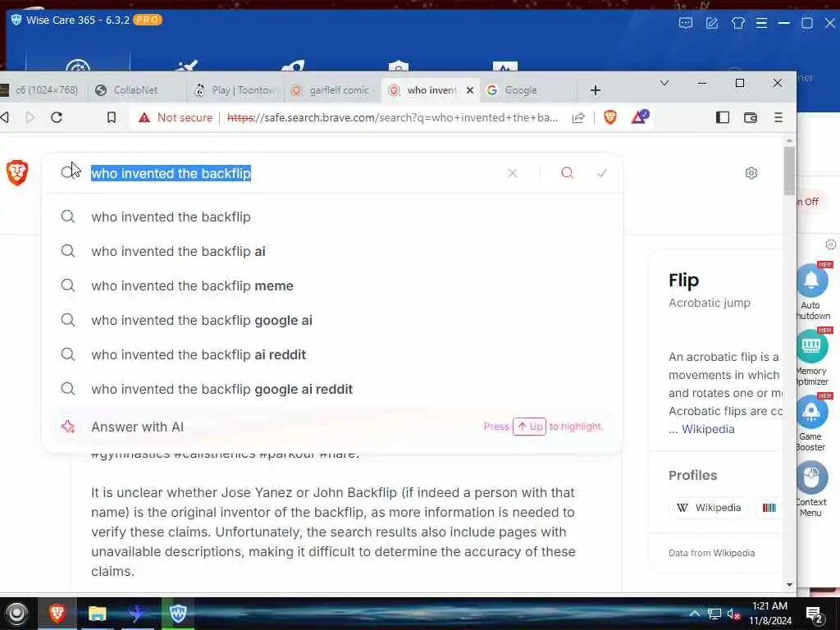Viewport: 840px width, 630px height.
Task: Open Brave Shields lion icon
Action: tap(609, 117)
